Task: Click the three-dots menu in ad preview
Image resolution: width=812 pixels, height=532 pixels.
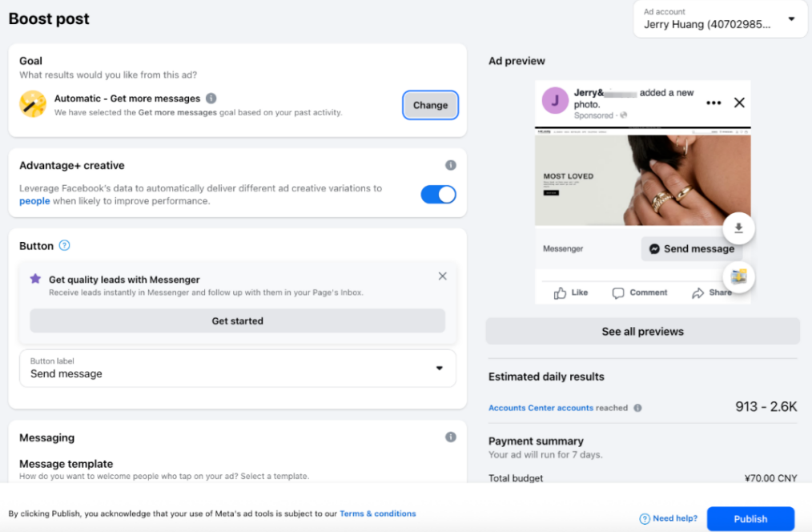Action: coord(714,103)
